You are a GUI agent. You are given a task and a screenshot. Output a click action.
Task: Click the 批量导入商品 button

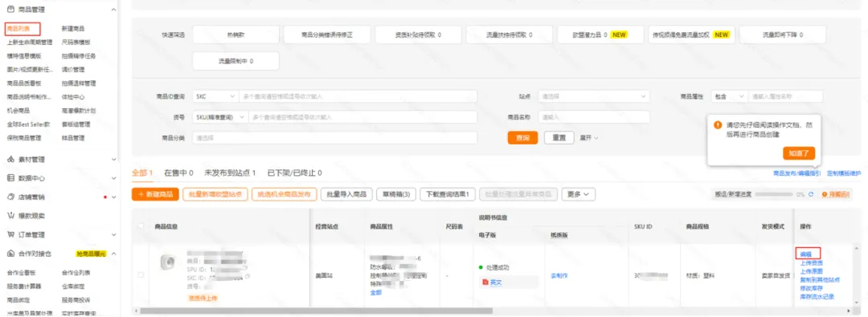(346, 194)
